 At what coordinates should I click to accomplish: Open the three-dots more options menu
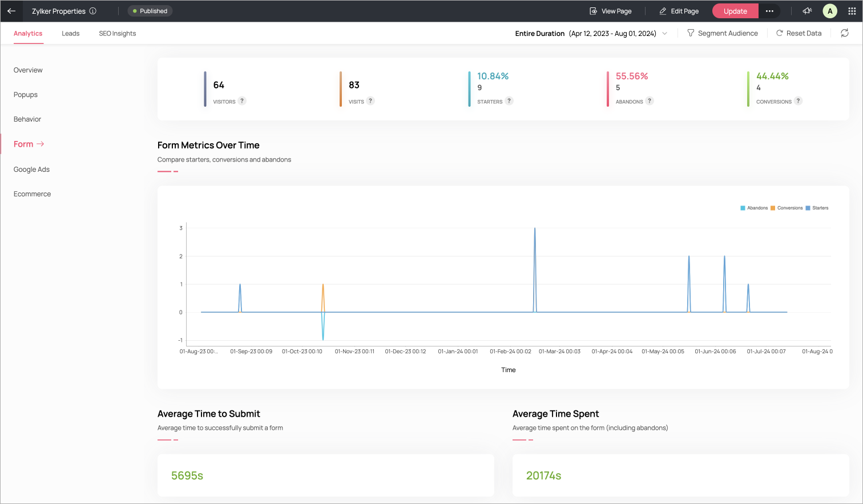769,11
